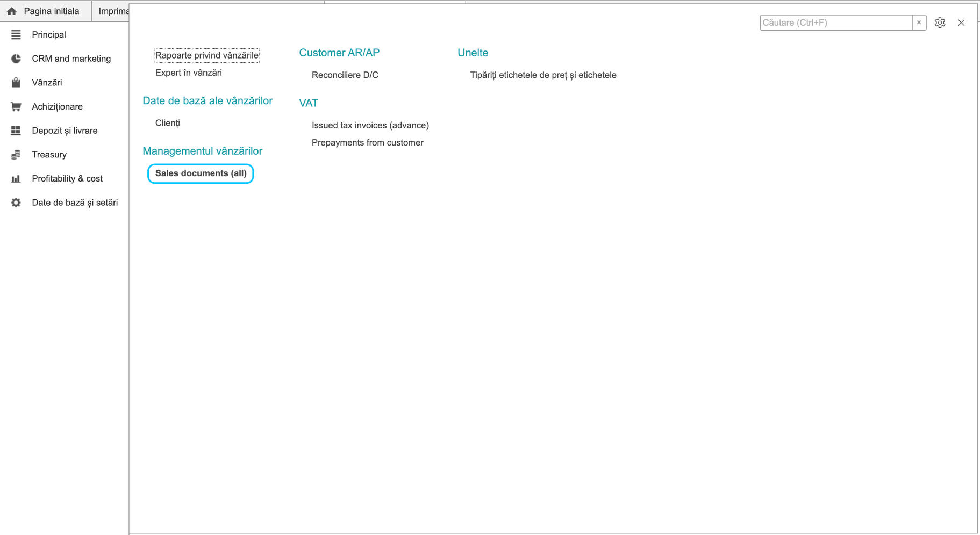Click the Profitability & cost bar chart icon

[x=16, y=178]
